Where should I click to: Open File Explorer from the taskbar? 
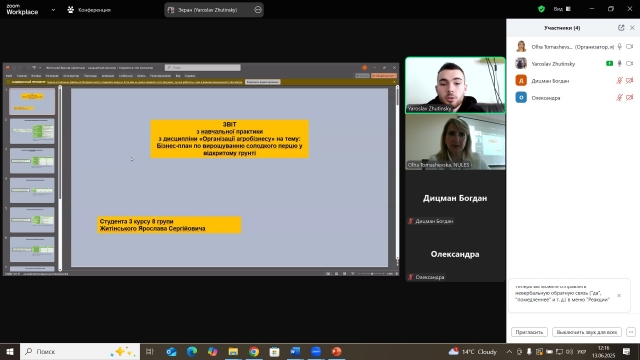pyautogui.click(x=233, y=351)
